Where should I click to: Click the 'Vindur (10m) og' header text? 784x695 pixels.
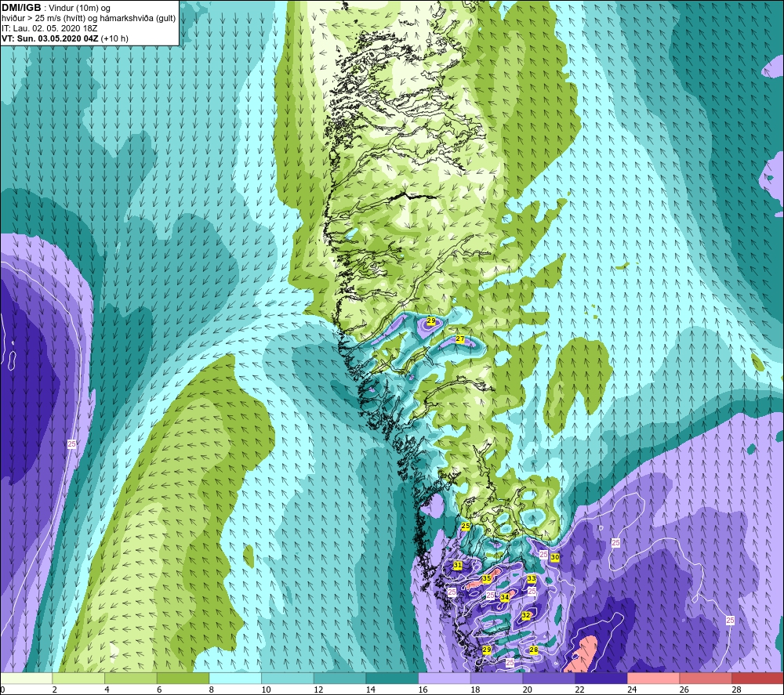click(x=80, y=9)
